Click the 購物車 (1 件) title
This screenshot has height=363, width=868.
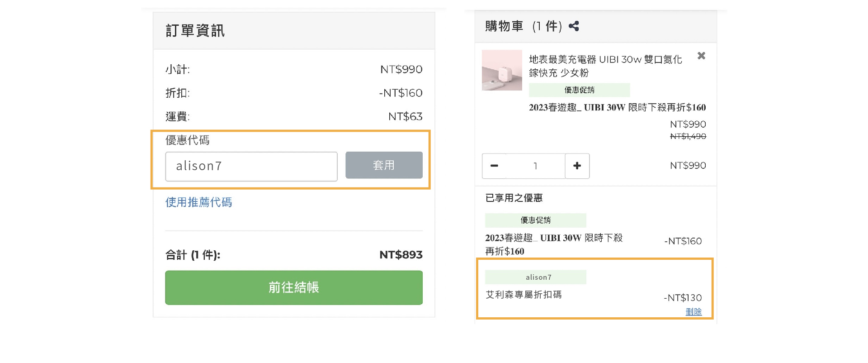tap(522, 26)
